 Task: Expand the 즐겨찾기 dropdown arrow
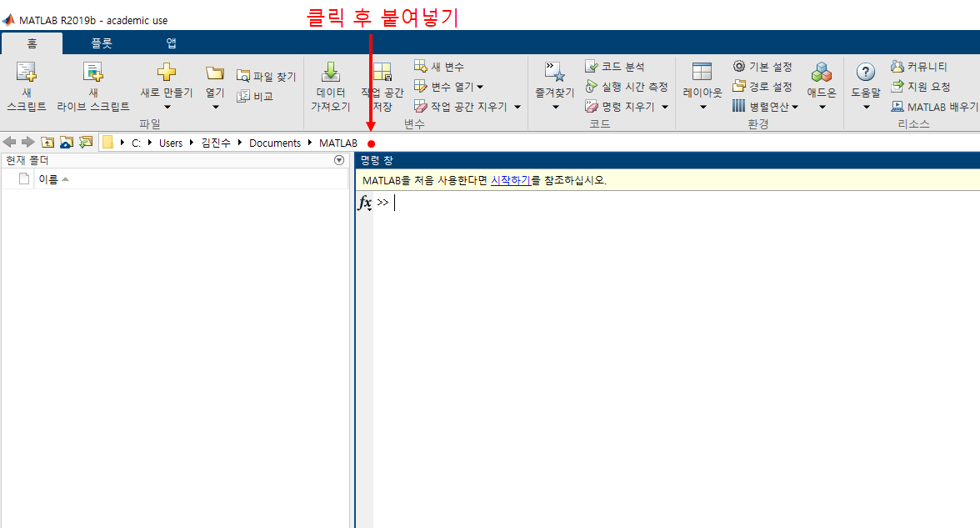point(555,107)
